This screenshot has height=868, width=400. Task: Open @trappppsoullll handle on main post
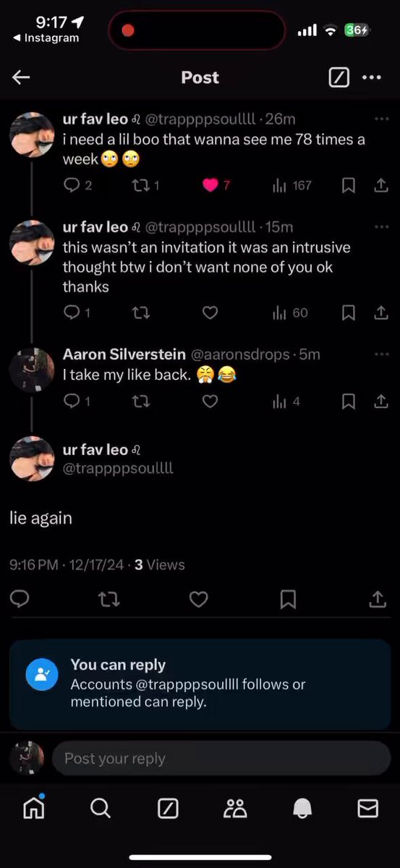[x=118, y=468]
